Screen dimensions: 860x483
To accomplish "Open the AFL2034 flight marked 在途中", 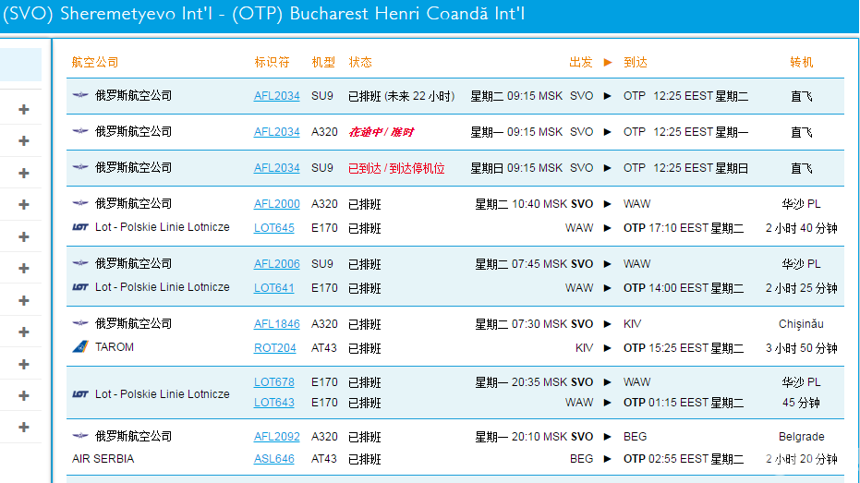I will click(276, 132).
